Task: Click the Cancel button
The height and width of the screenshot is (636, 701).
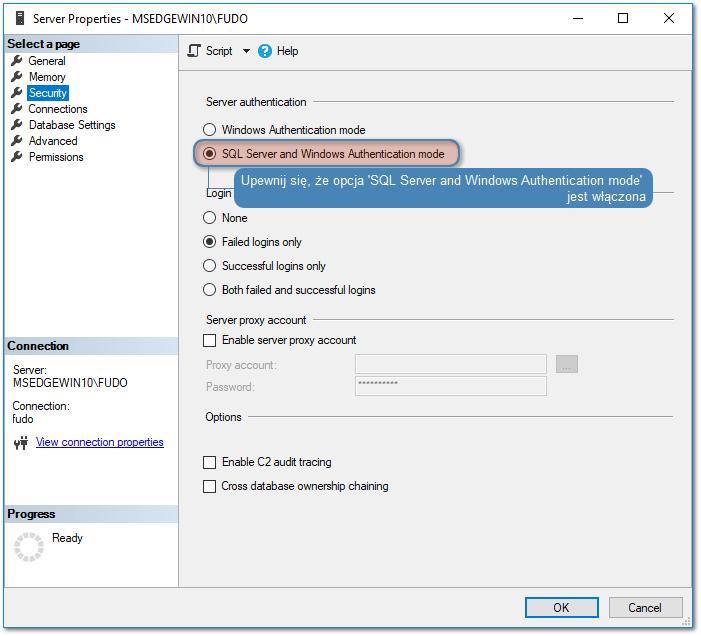Action: 645,608
